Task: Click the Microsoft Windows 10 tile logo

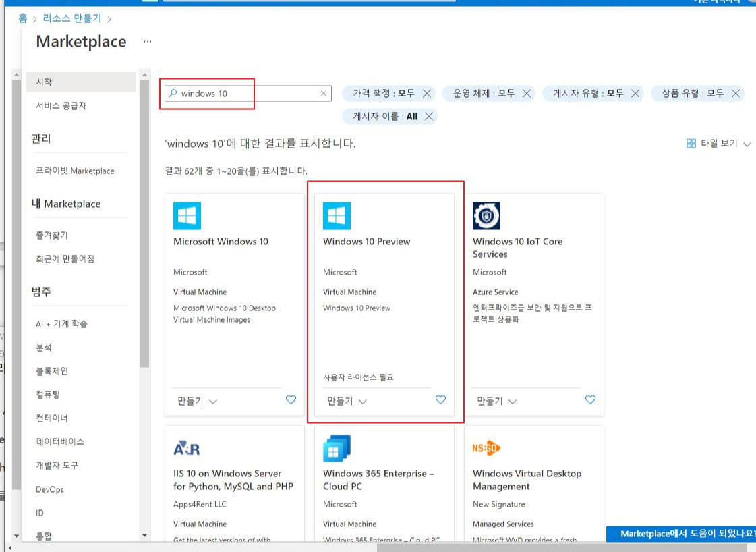Action: click(x=187, y=216)
